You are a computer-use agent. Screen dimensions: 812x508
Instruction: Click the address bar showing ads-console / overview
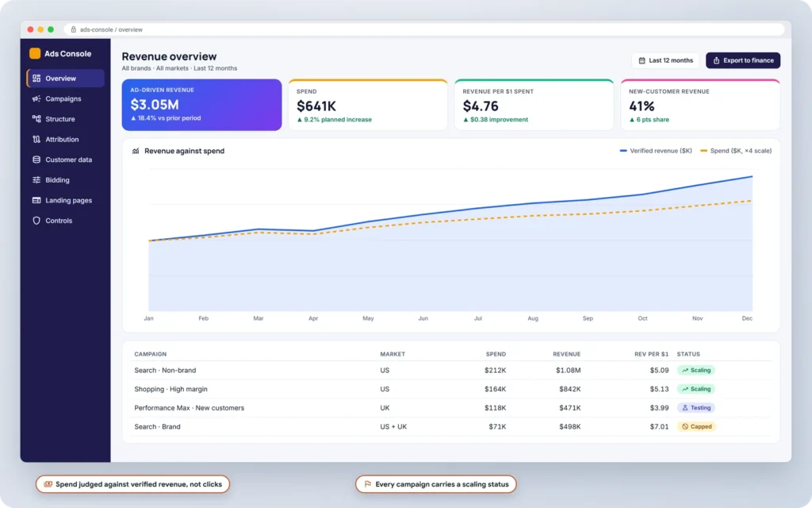(423, 29)
